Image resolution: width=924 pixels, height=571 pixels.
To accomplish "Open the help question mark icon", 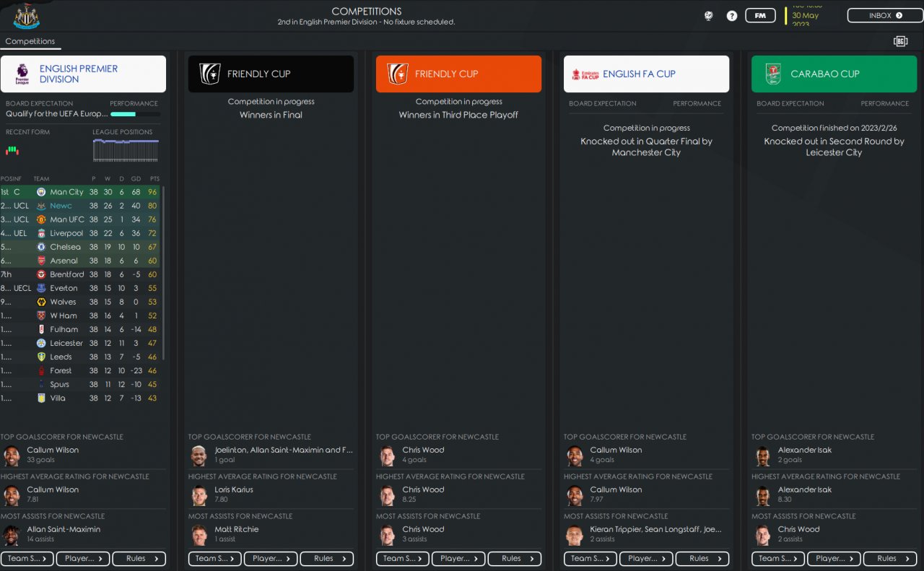I will 732,15.
